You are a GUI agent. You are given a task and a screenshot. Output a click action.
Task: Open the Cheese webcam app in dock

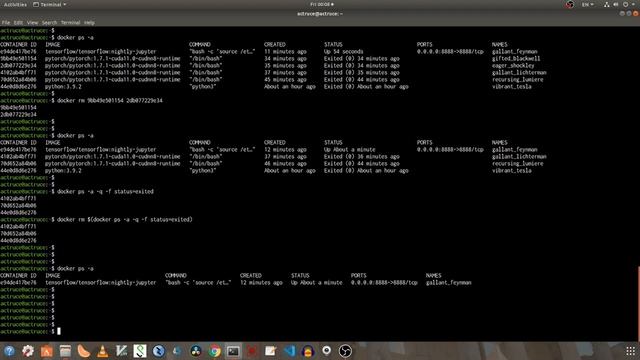coord(327,351)
